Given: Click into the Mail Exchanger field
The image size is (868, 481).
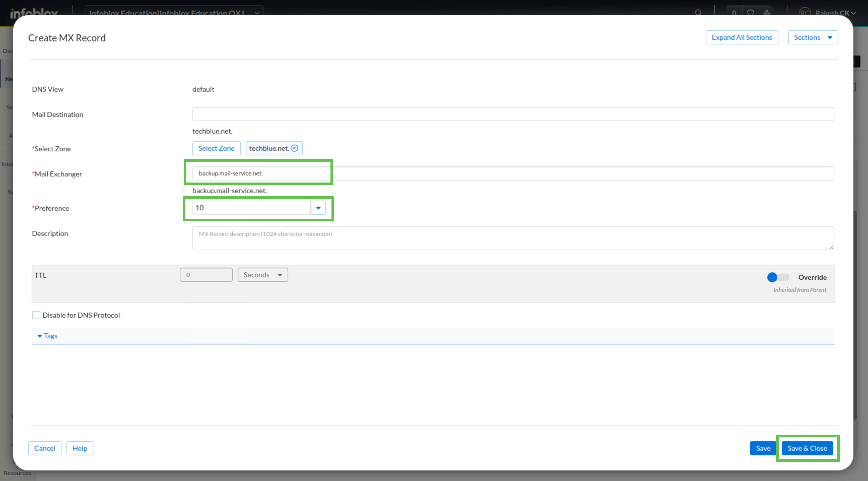Looking at the screenshot, I should click(x=513, y=173).
